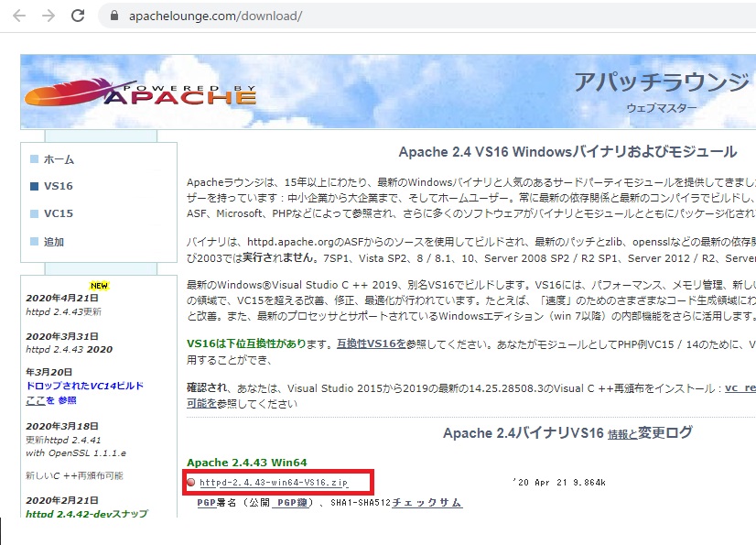Click the blue square icon beside ホーム
This screenshot has width=756, height=545.
35,158
